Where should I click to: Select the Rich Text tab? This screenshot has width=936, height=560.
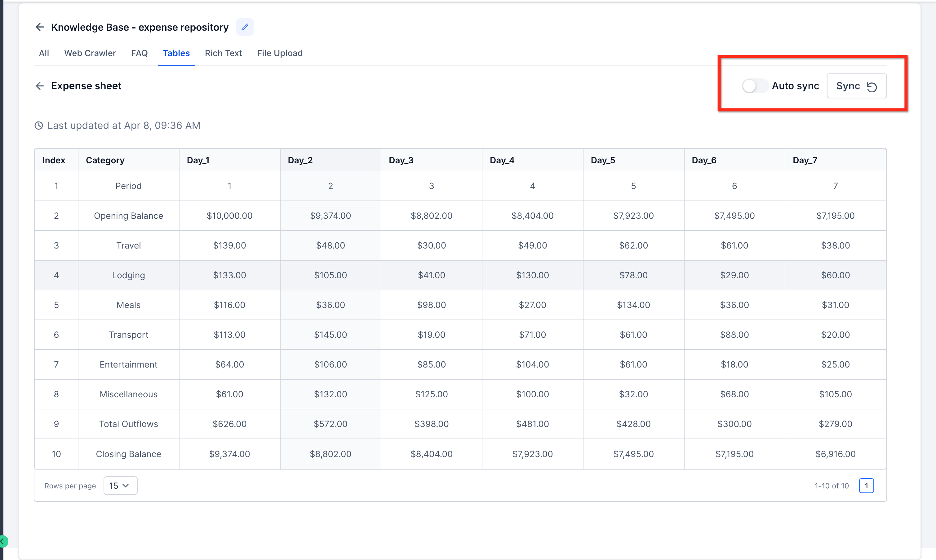click(x=223, y=53)
